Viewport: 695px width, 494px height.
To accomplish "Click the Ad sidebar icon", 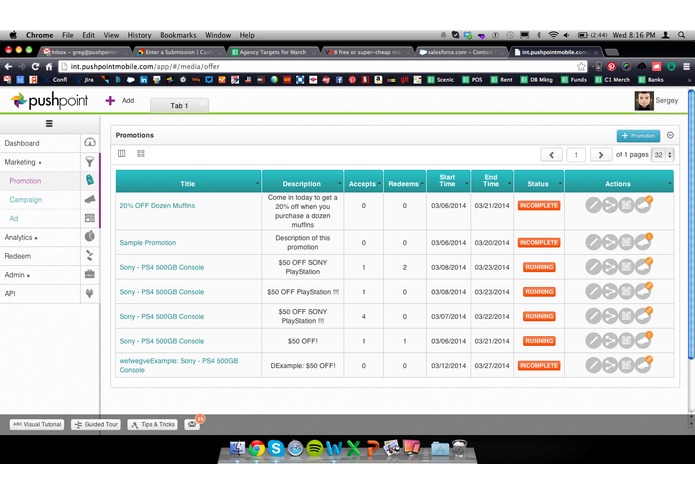I will 90,218.
